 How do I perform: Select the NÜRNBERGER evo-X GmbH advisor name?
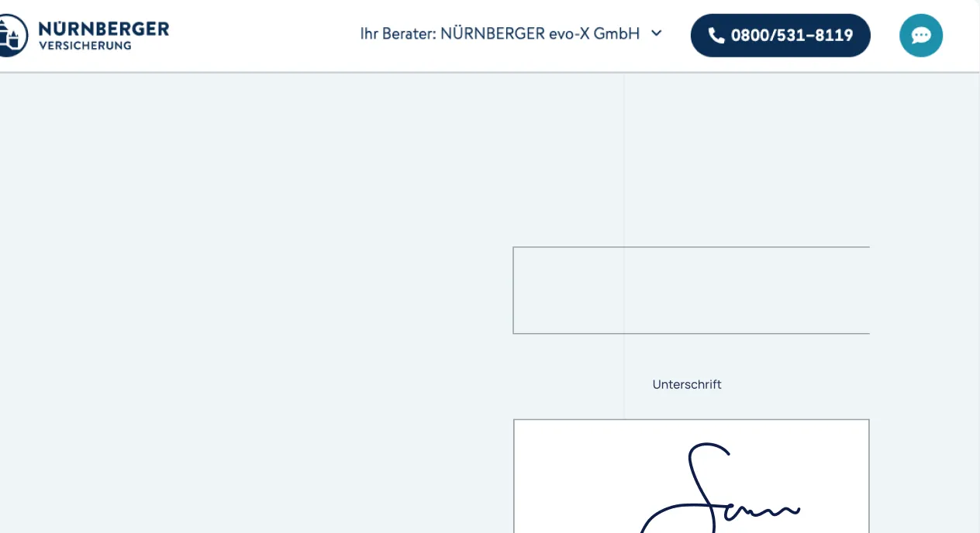tap(540, 34)
